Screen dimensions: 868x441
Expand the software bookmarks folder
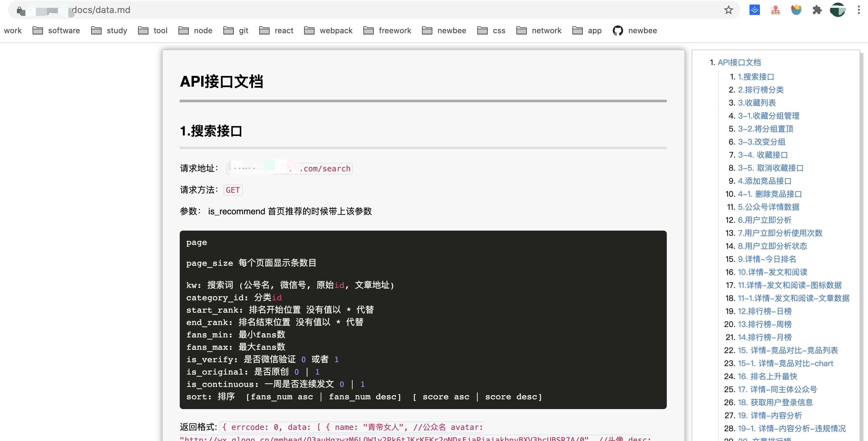(x=56, y=31)
